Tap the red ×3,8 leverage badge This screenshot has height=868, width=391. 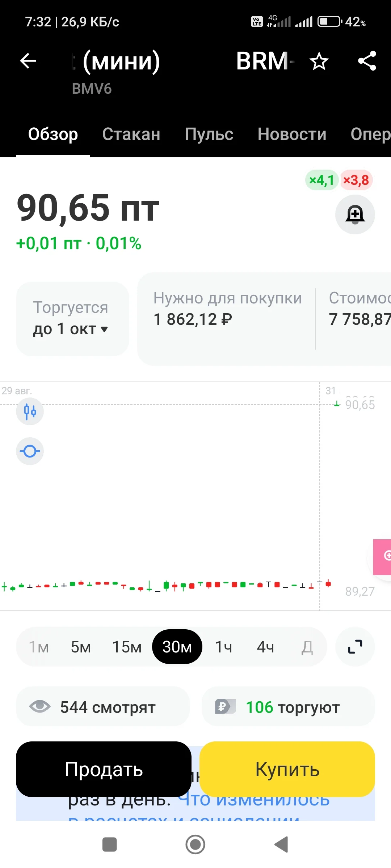(356, 180)
